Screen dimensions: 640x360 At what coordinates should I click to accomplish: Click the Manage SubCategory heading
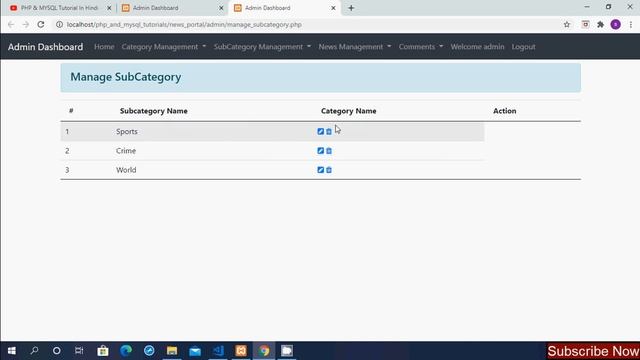[x=126, y=77]
